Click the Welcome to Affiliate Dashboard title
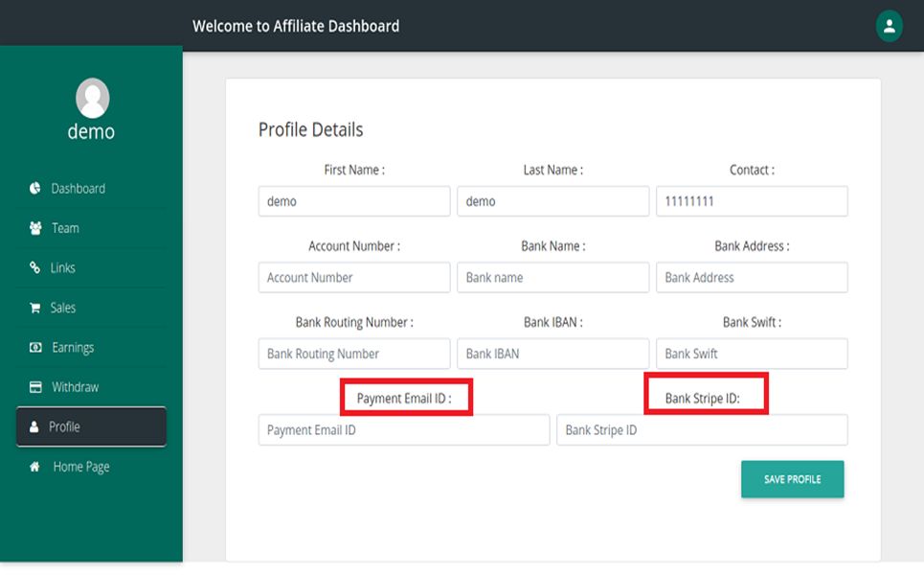The height and width of the screenshot is (575, 924). click(x=296, y=26)
